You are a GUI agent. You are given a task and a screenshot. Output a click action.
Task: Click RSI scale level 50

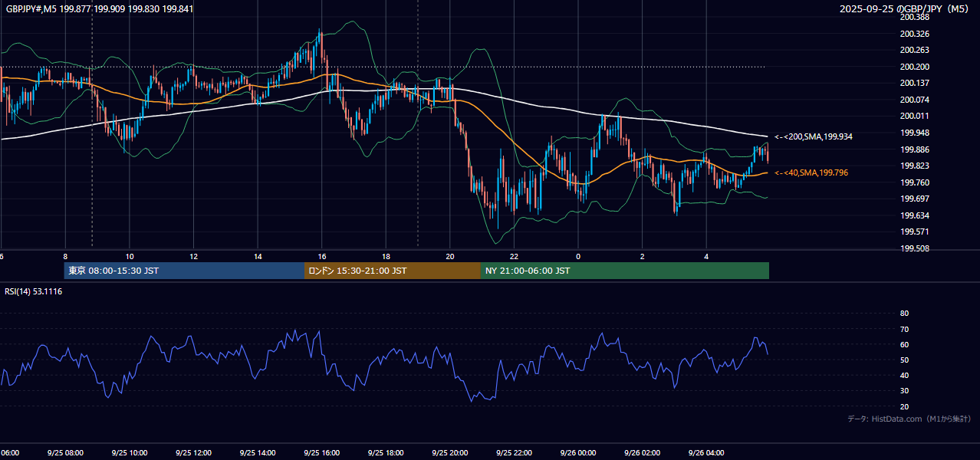(904, 360)
